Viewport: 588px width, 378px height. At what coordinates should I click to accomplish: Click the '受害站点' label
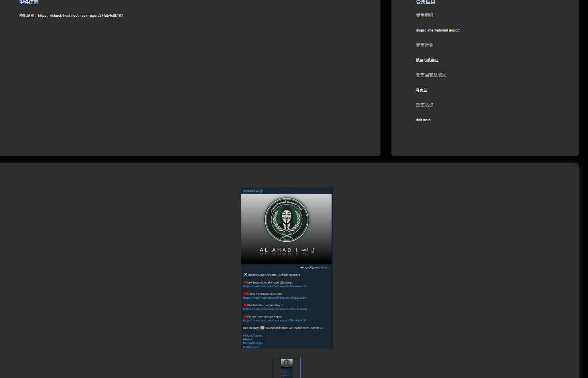(424, 105)
